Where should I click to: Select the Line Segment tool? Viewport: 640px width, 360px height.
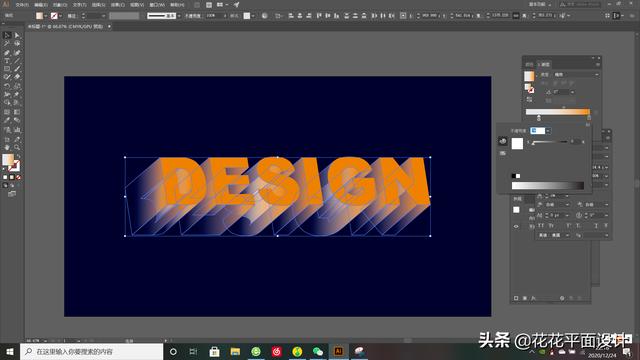pyautogui.click(x=17, y=61)
